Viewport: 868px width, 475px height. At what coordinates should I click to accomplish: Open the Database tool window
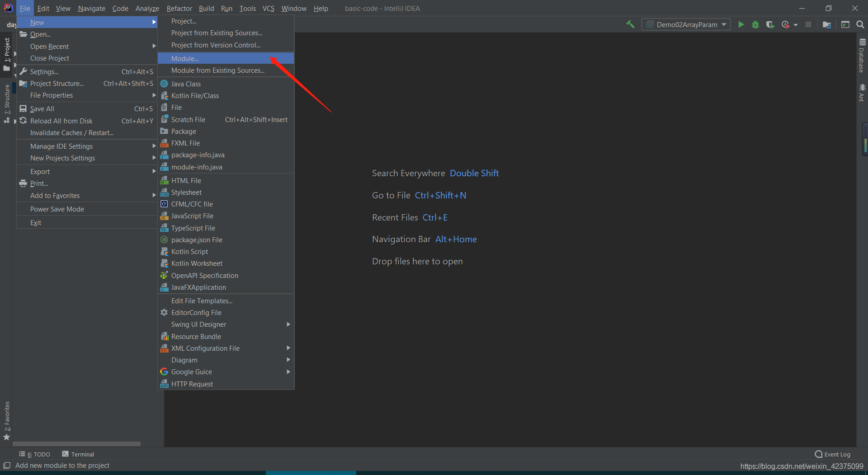[x=862, y=55]
